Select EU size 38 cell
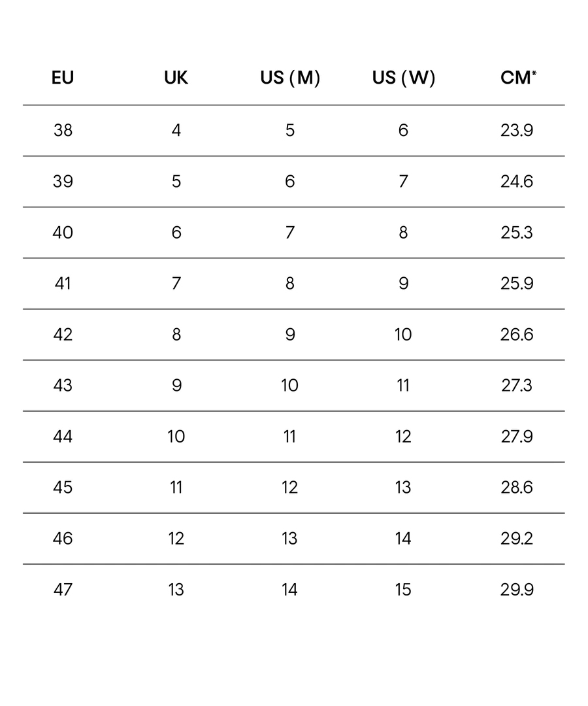The height and width of the screenshot is (706, 588). coord(63,130)
